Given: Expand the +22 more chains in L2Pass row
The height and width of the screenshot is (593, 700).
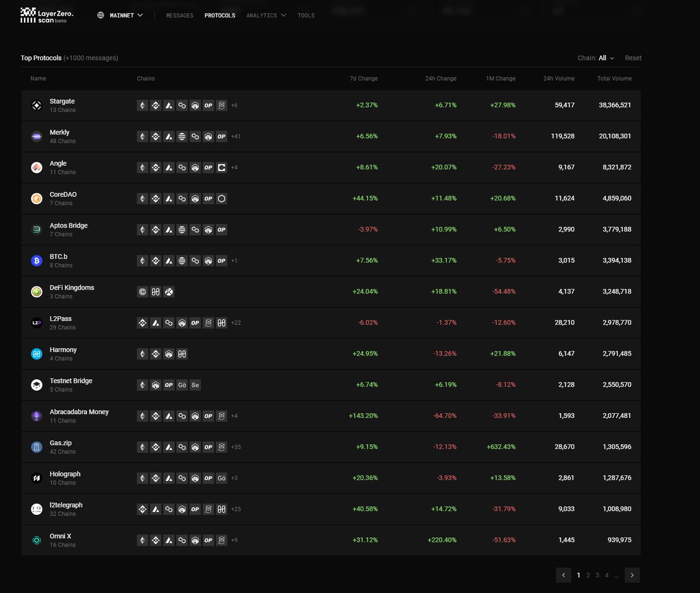Looking at the screenshot, I should coord(236,323).
